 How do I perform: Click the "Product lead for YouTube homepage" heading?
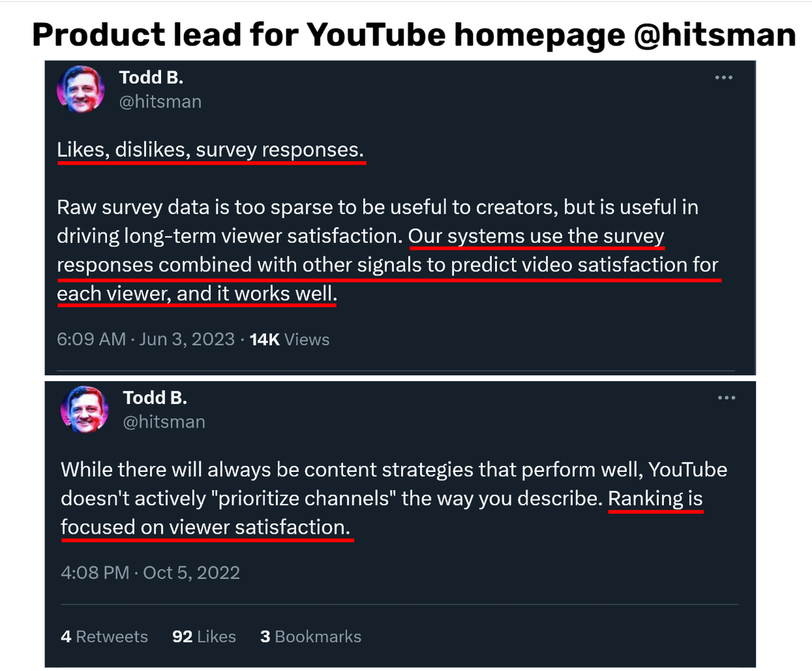coord(413,35)
